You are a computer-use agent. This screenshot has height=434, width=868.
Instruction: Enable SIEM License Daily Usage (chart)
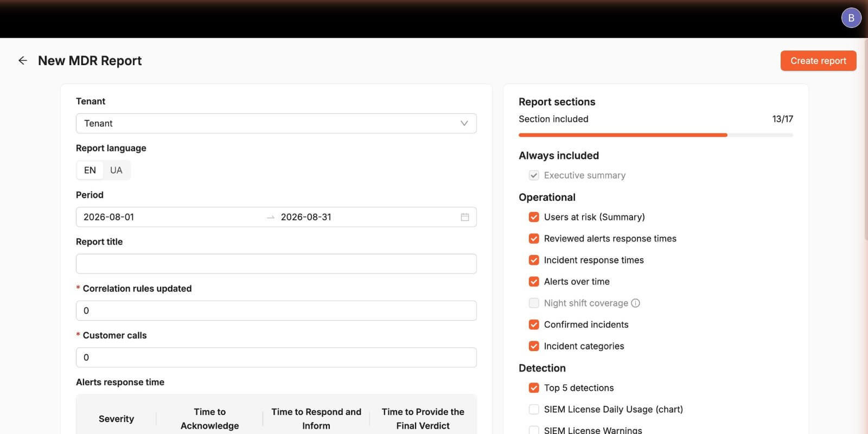click(x=534, y=410)
